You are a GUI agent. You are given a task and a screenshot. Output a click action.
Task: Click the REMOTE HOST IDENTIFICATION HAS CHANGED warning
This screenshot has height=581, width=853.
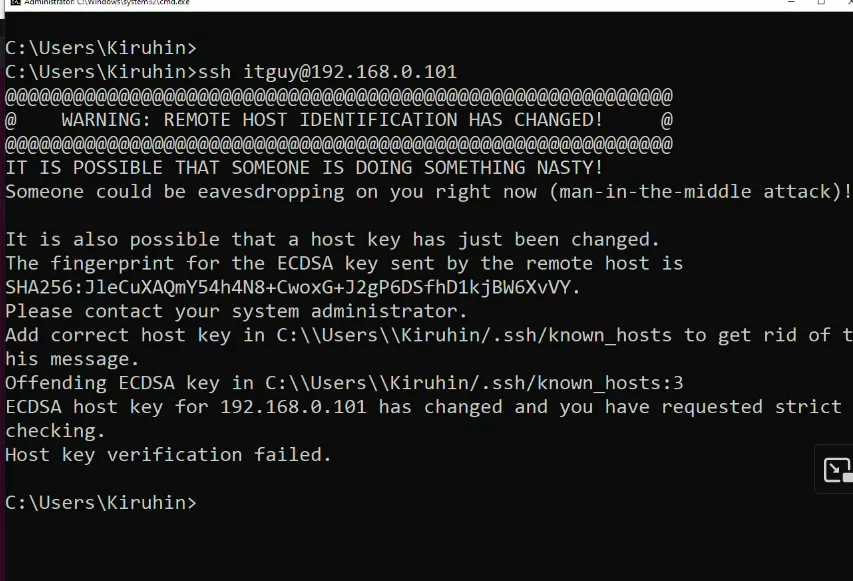(332, 120)
